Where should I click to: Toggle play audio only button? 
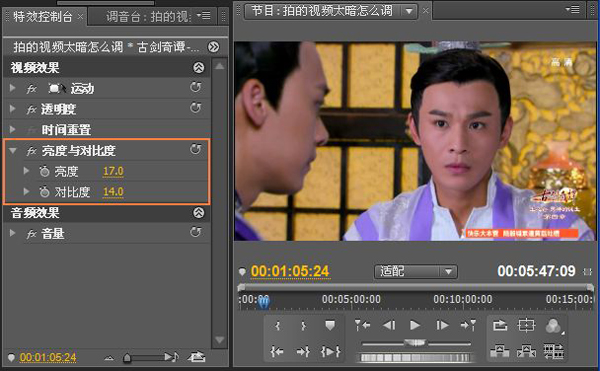[x=171, y=357]
